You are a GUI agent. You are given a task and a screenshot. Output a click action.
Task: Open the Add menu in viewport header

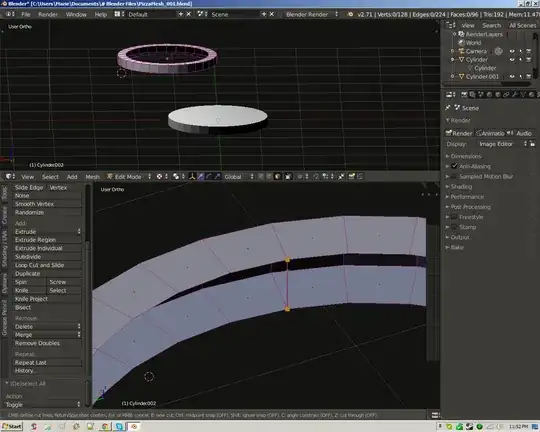point(72,177)
